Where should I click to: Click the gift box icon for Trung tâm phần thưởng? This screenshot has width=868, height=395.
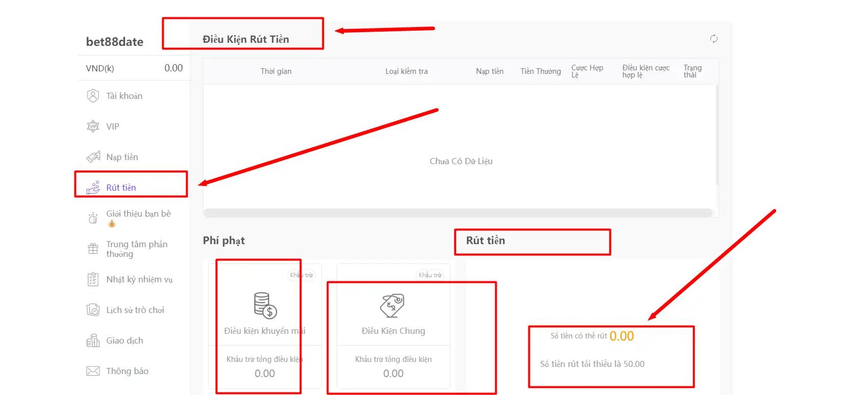(x=93, y=249)
